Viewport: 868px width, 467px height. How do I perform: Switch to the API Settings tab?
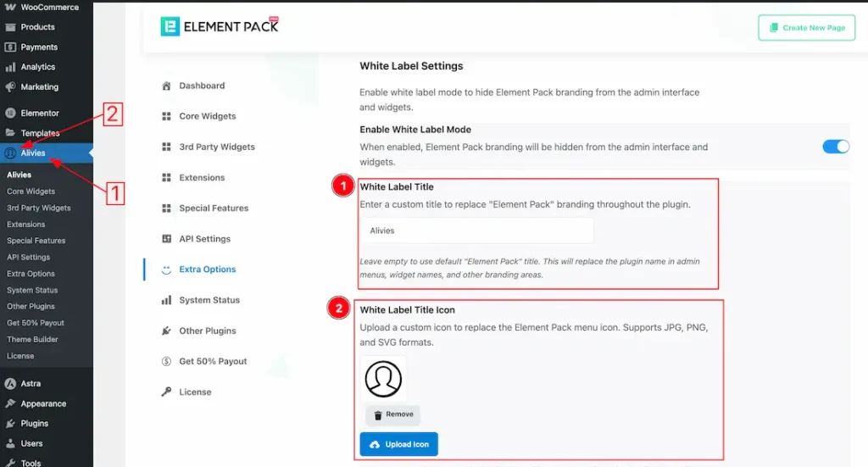204,239
